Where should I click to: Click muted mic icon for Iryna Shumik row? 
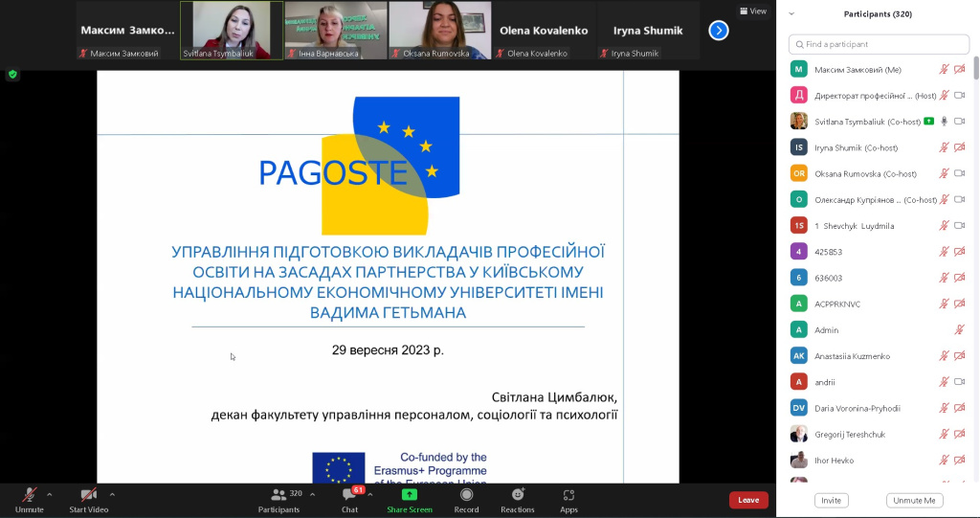pos(945,147)
